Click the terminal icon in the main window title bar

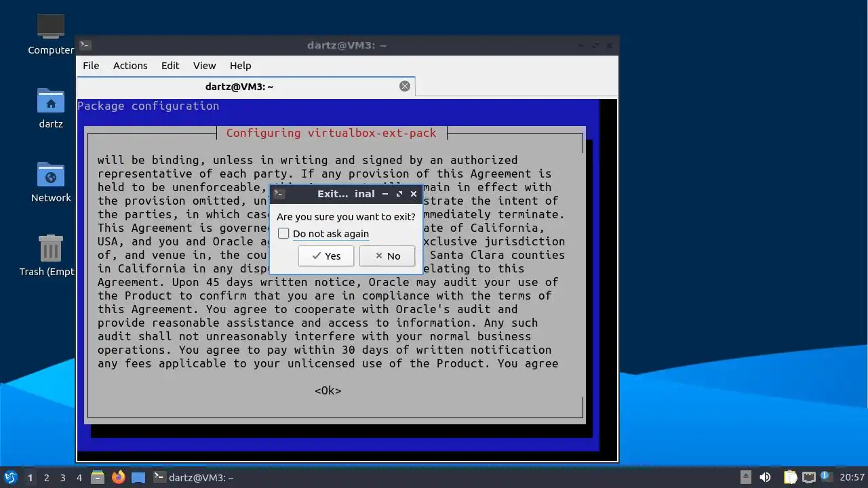(85, 45)
